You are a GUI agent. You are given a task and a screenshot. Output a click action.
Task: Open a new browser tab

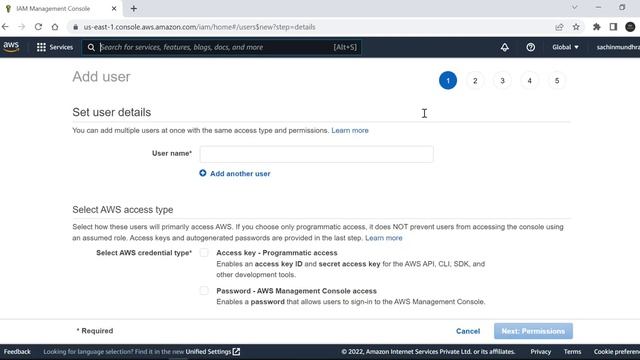133,8
